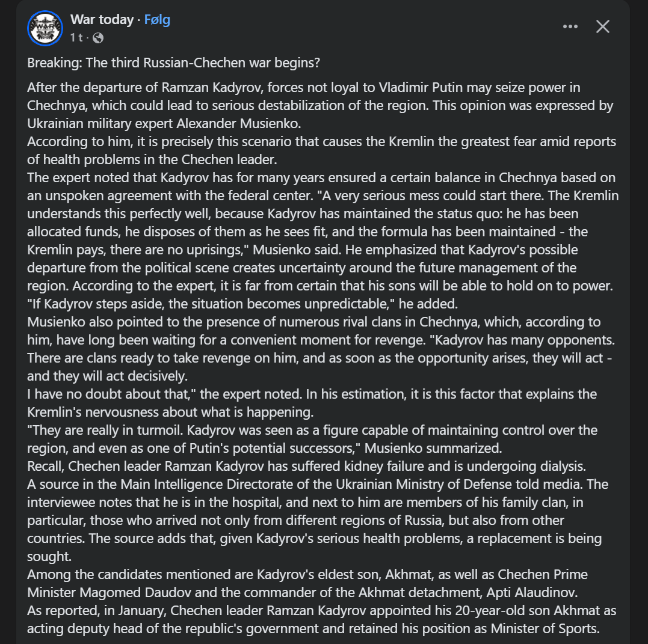The width and height of the screenshot is (648, 644).
Task: Click the globe public-audience icon
Action: click(98, 37)
